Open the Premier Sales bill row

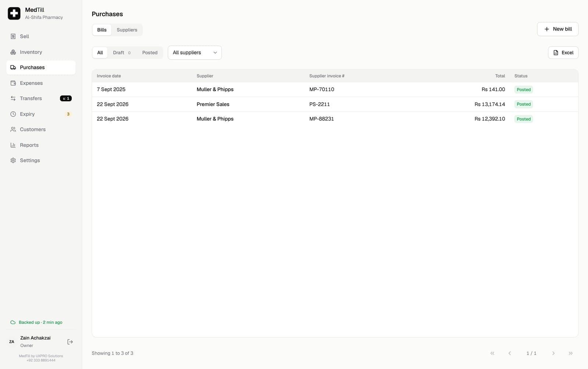click(x=335, y=104)
